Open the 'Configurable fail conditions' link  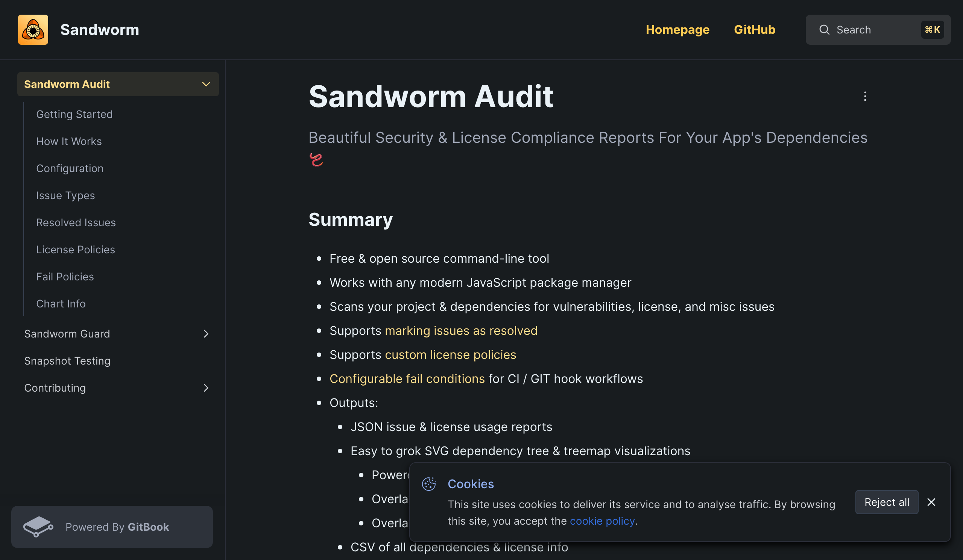pyautogui.click(x=407, y=379)
